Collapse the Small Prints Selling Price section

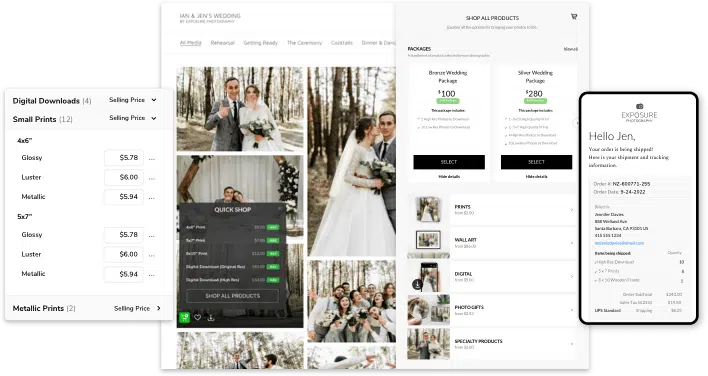(x=154, y=118)
